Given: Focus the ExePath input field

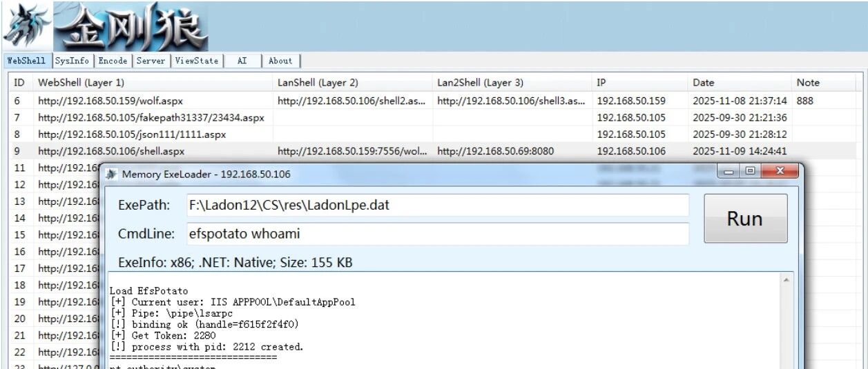Looking at the screenshot, I should [438, 205].
